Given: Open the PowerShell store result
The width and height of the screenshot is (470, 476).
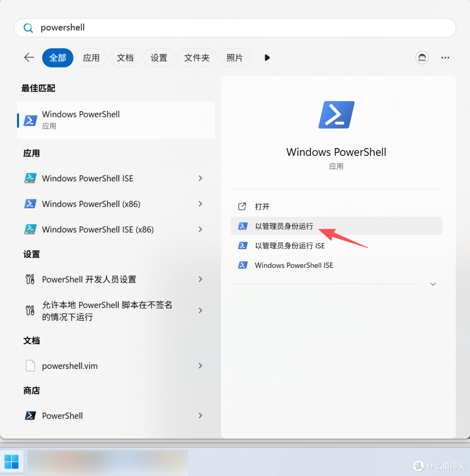Looking at the screenshot, I should pyautogui.click(x=116, y=415).
